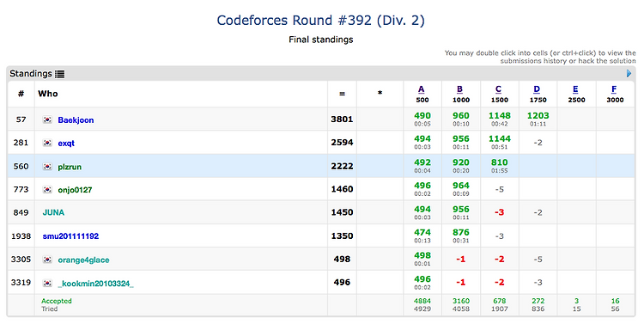Click the Korean flag beside Baekjoon
Image resolution: width=644 pixels, height=324 pixels.
pos(47,119)
